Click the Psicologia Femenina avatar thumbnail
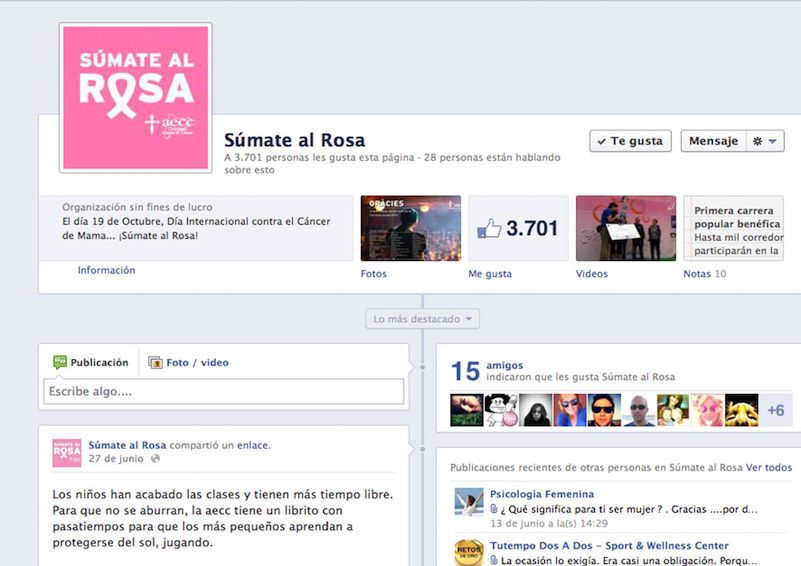Viewport: 801px width, 566px height. click(x=469, y=503)
